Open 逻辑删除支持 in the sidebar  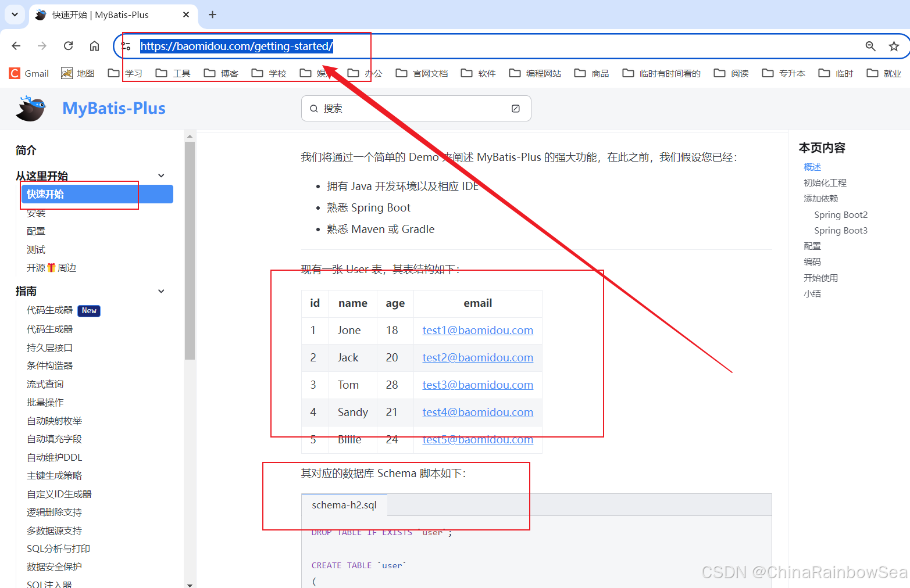54,512
